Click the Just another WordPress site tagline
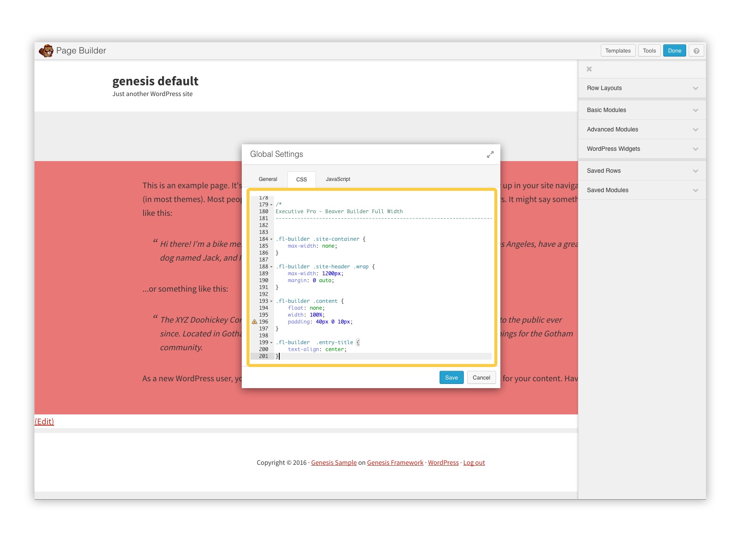This screenshot has height=560, width=740. coord(153,94)
